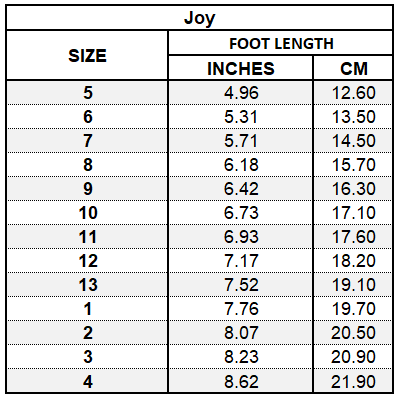The image size is (398, 400).
Task: Select the 7.76 inches value
Action: coord(241,309)
